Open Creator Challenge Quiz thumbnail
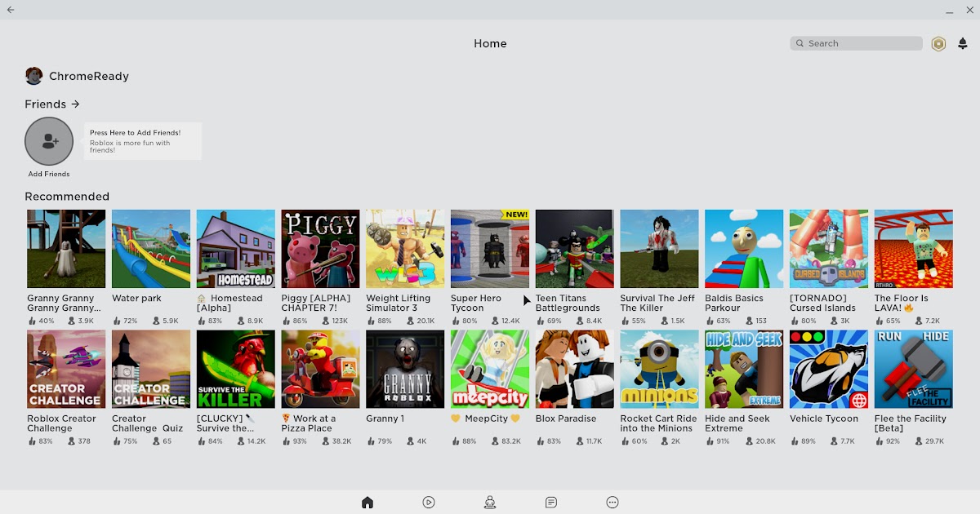This screenshot has height=514, width=980. [x=151, y=370]
